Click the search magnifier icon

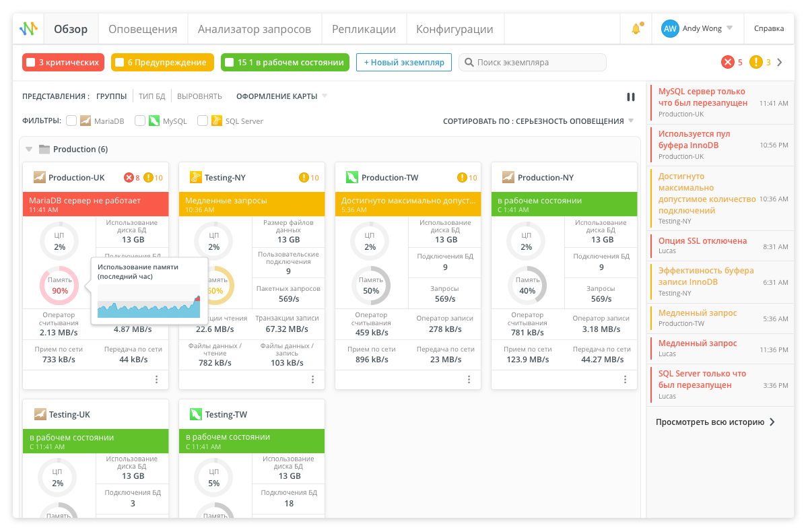[x=469, y=63]
